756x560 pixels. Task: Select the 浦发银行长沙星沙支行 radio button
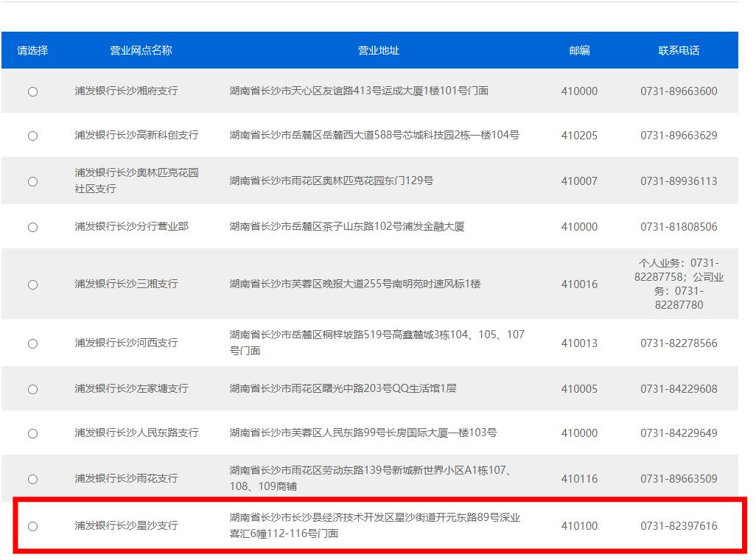tap(32, 526)
